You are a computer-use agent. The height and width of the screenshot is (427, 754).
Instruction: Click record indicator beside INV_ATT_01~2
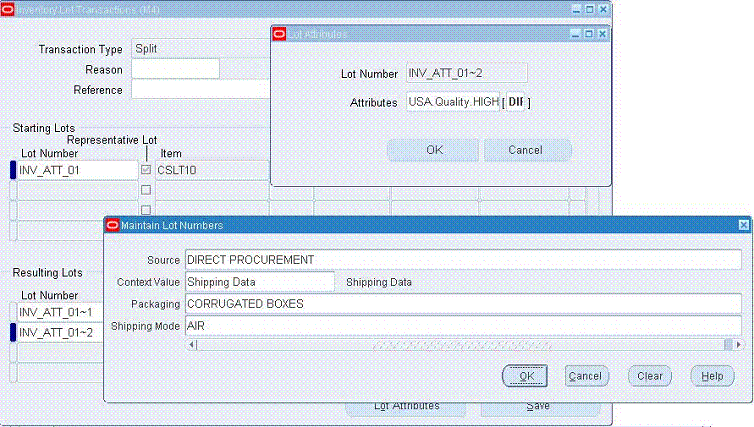13,332
